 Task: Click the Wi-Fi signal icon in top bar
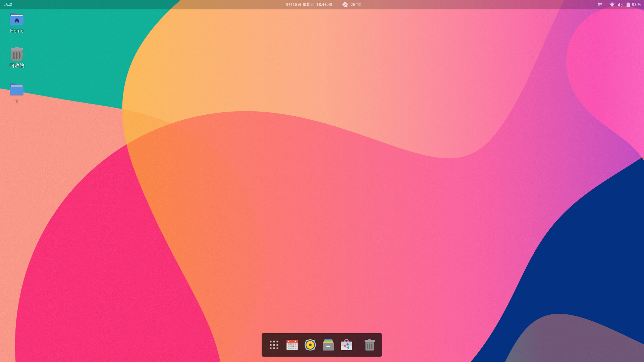pyautogui.click(x=612, y=5)
